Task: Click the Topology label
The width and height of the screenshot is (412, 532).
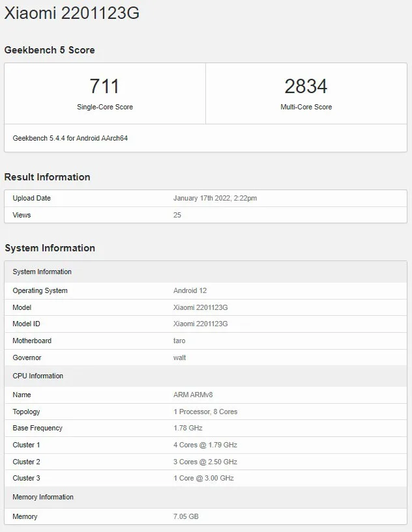Action: [26, 412]
